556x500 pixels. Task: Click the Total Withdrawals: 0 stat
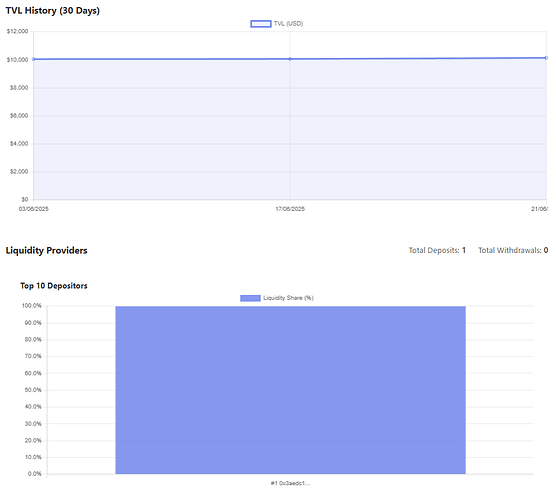pyautogui.click(x=513, y=250)
